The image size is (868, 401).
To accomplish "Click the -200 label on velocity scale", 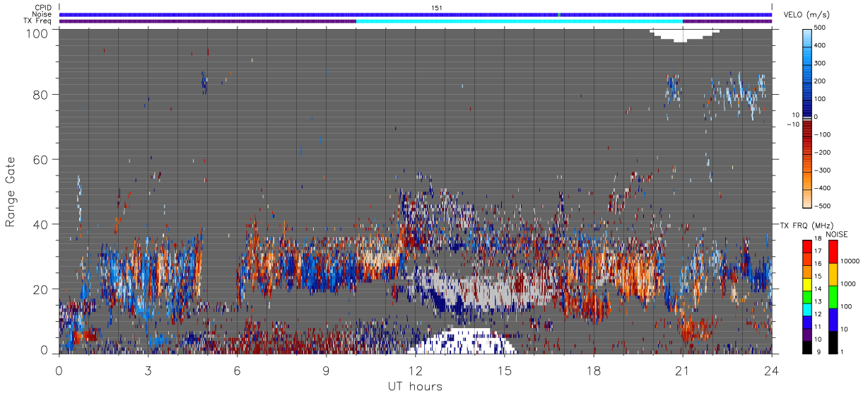I will pyautogui.click(x=823, y=152).
